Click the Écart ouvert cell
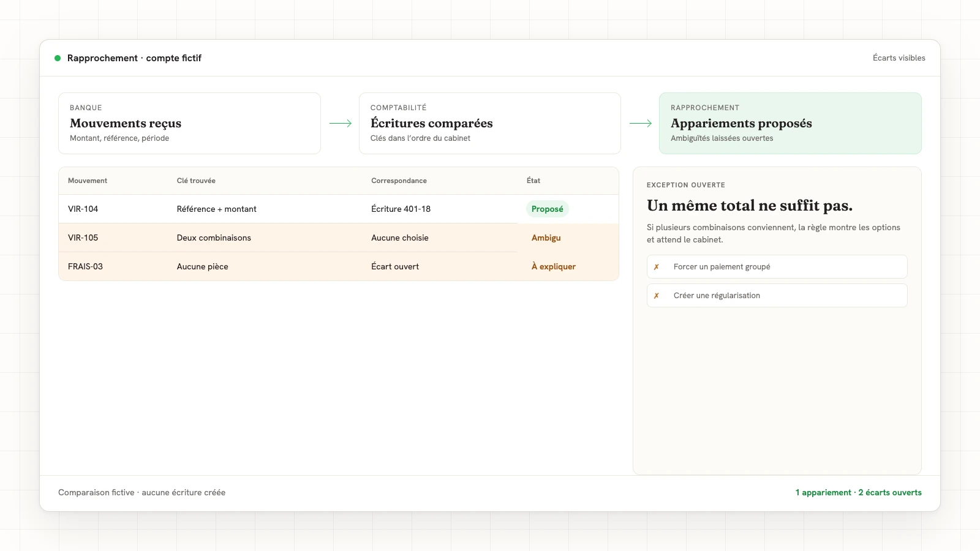980x551 pixels. click(x=395, y=266)
